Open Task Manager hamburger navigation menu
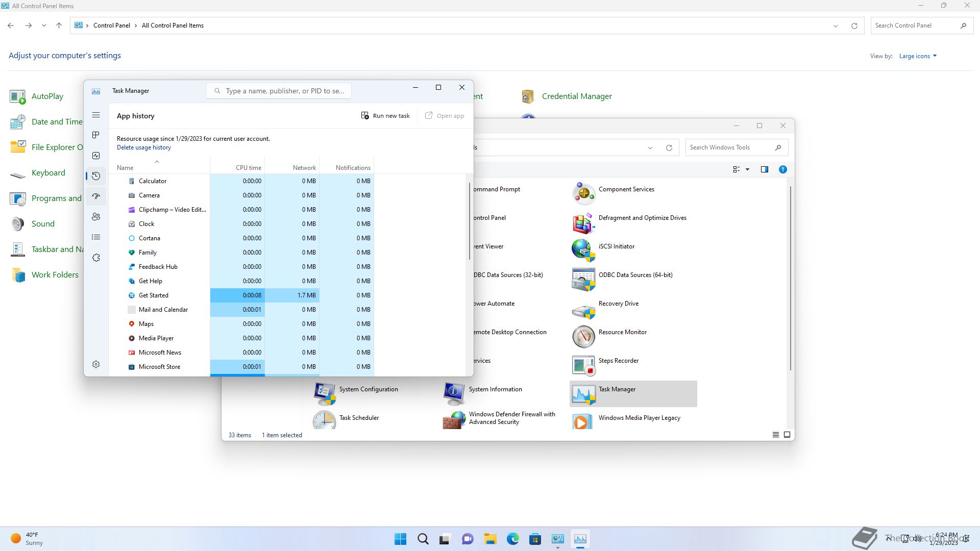The height and width of the screenshot is (551, 980). tap(96, 115)
